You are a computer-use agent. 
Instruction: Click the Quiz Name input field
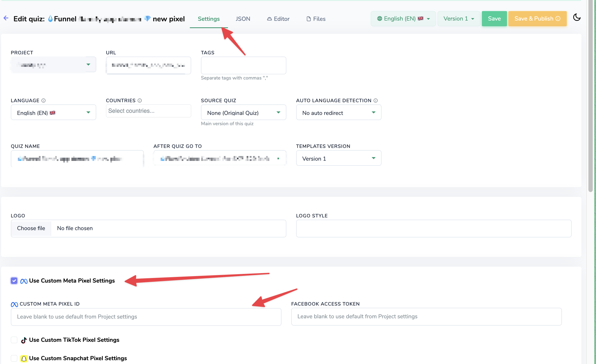(x=77, y=159)
